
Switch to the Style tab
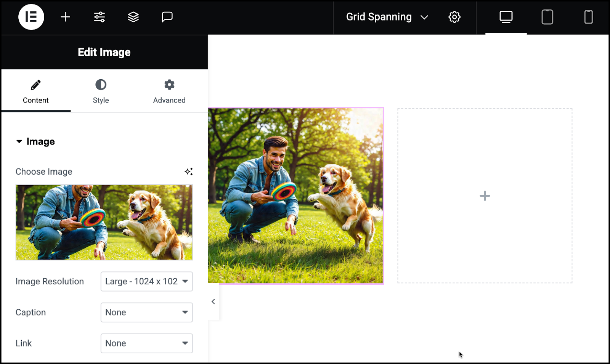pyautogui.click(x=101, y=91)
